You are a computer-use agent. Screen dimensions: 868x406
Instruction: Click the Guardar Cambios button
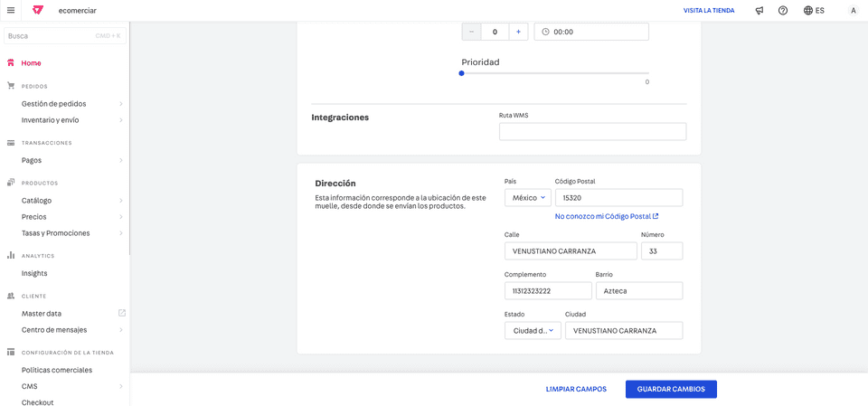671,389
